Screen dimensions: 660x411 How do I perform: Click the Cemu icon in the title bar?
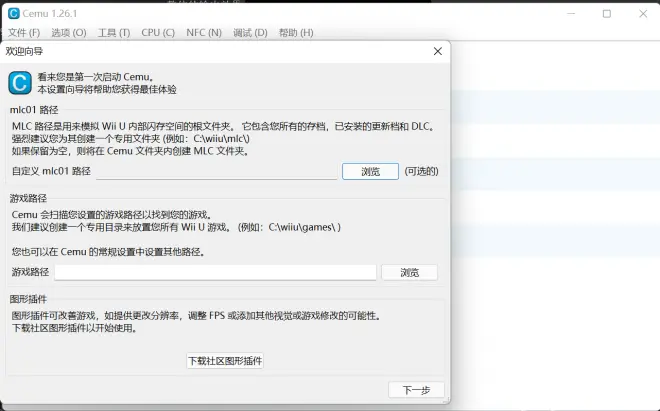(13, 13)
